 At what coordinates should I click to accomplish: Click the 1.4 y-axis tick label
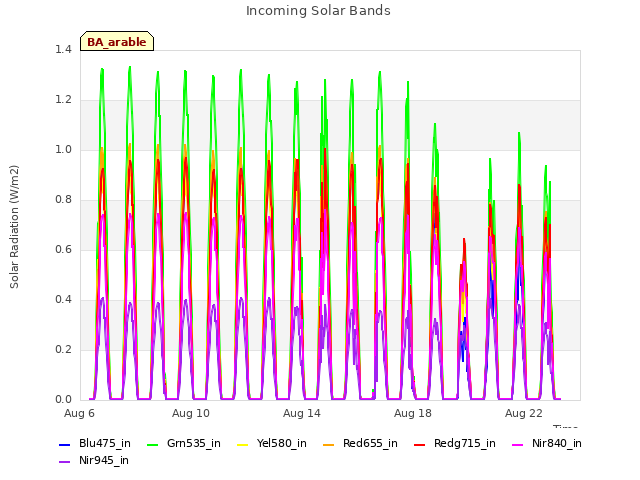pos(63,50)
